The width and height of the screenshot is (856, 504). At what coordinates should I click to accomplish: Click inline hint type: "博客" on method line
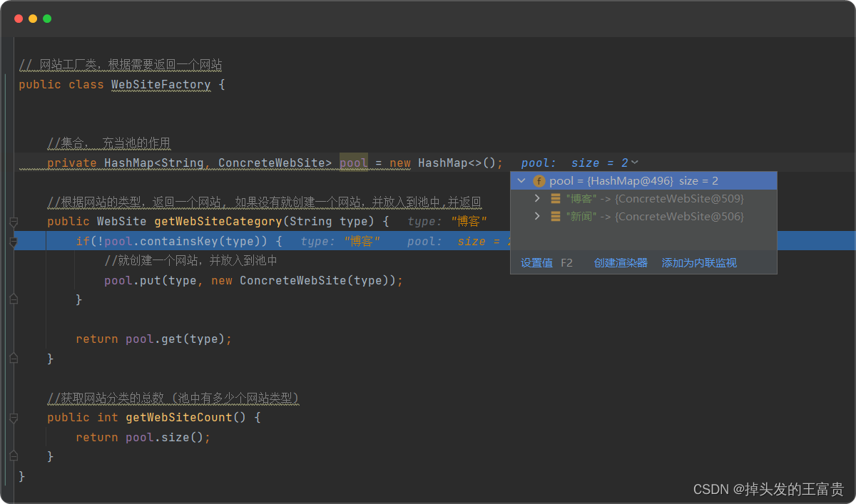tap(447, 222)
